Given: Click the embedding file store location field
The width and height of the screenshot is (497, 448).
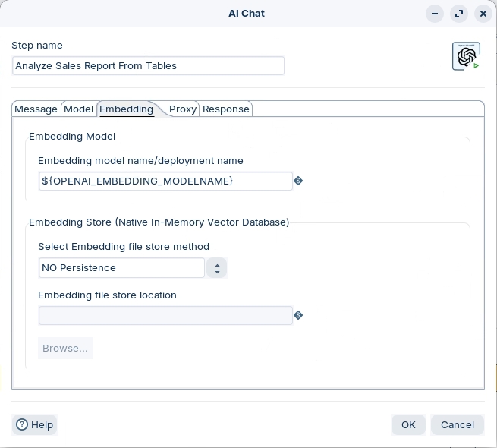Looking at the screenshot, I should 165,316.
